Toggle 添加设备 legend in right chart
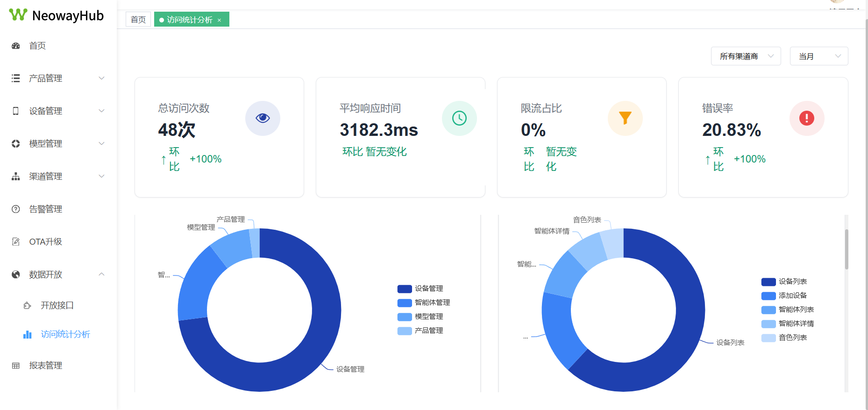Image resolution: width=868 pixels, height=410 pixels. click(784, 296)
